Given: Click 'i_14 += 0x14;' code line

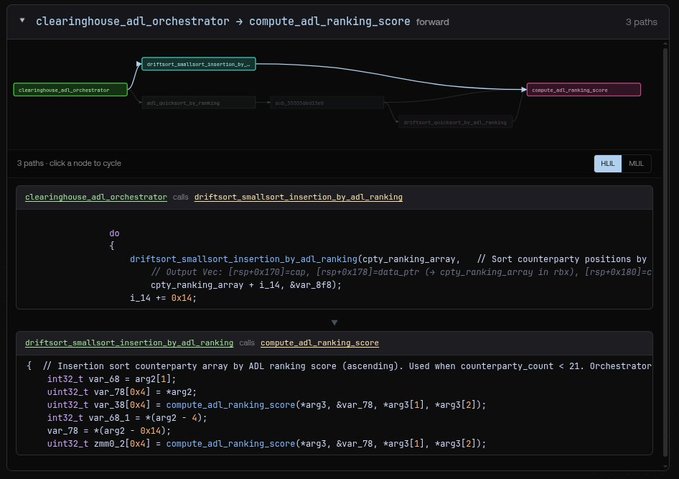Looking at the screenshot, I should pyautogui.click(x=163, y=298).
